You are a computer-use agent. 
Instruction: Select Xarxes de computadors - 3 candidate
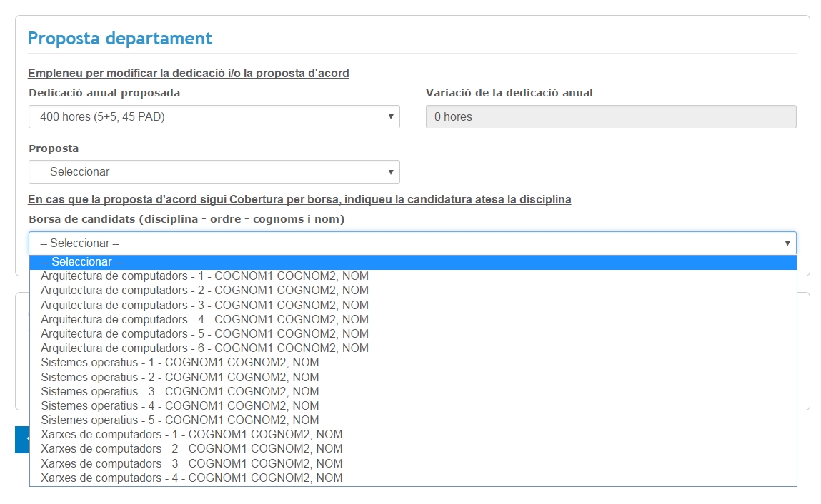pos(191,463)
